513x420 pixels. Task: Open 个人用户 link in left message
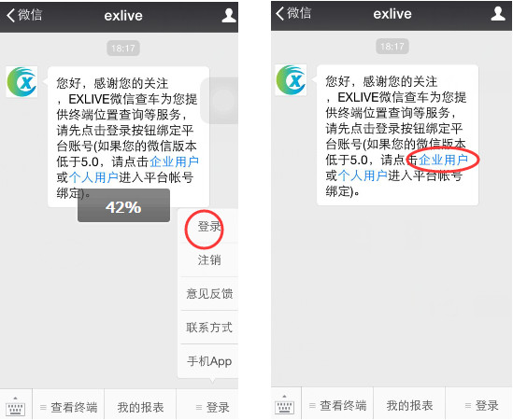[93, 177]
